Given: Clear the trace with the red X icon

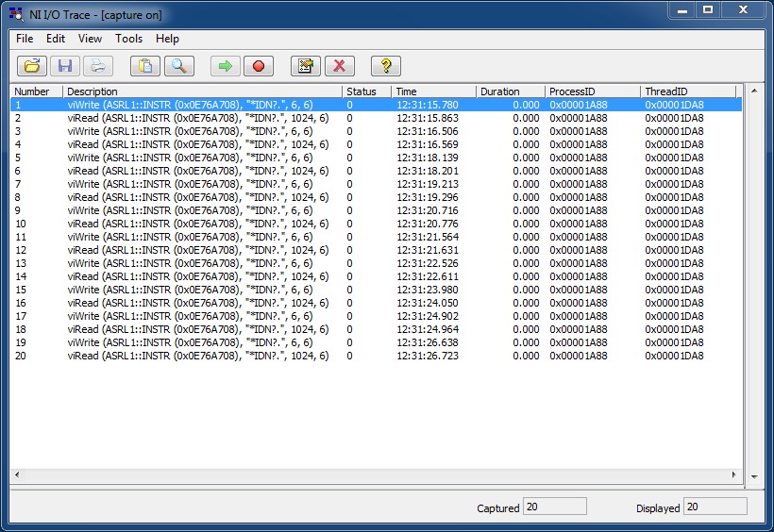Looking at the screenshot, I should [x=339, y=66].
